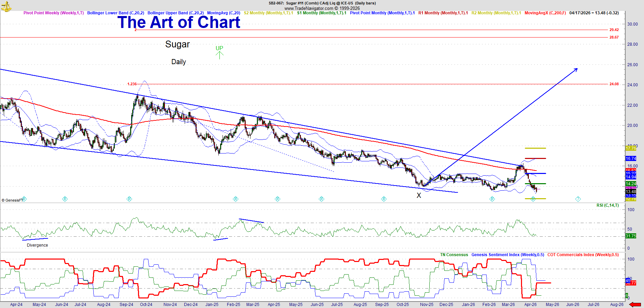Click the MovingAvgX (C,200,F) indicator label

(545, 13)
